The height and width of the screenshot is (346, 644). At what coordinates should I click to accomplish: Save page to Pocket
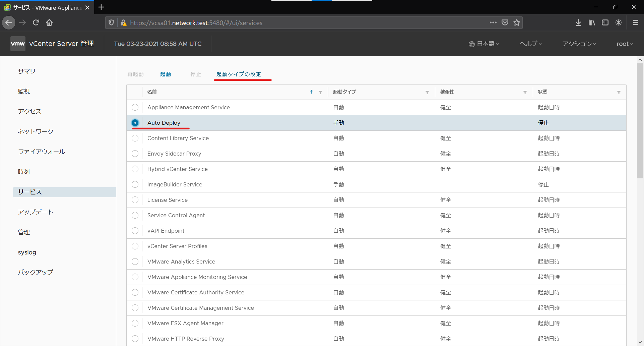pyautogui.click(x=505, y=22)
